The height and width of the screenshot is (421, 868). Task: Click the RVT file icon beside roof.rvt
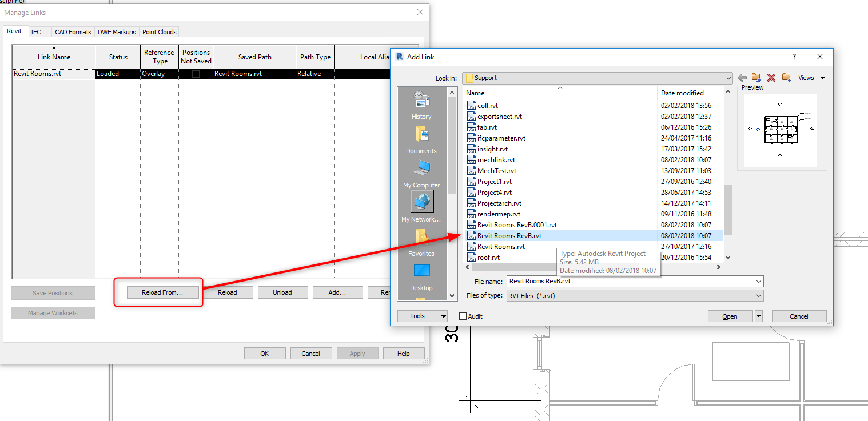click(x=472, y=258)
